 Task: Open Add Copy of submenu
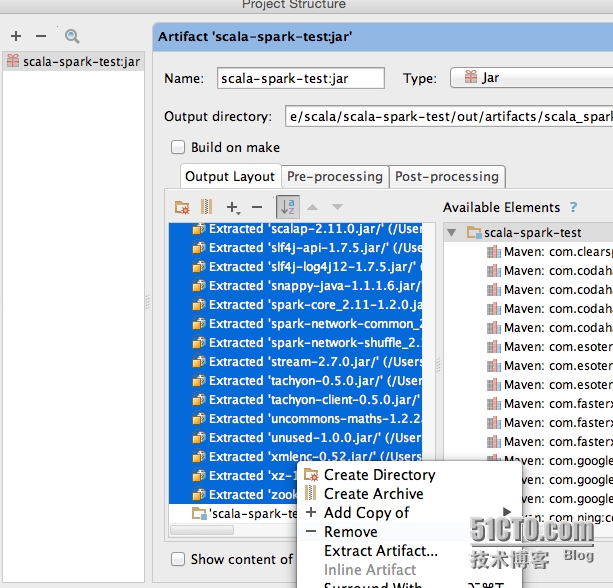(x=409, y=513)
